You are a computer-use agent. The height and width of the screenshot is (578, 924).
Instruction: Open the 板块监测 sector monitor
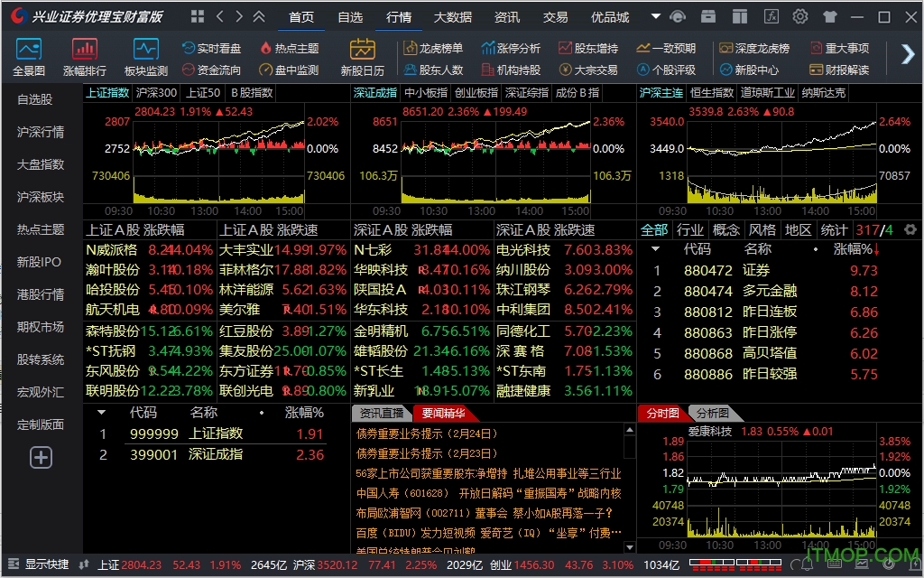146,57
